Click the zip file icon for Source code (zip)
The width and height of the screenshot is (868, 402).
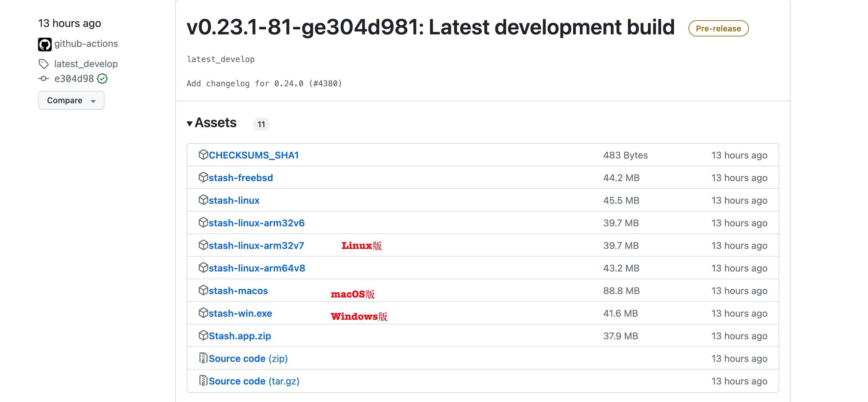[x=203, y=358]
